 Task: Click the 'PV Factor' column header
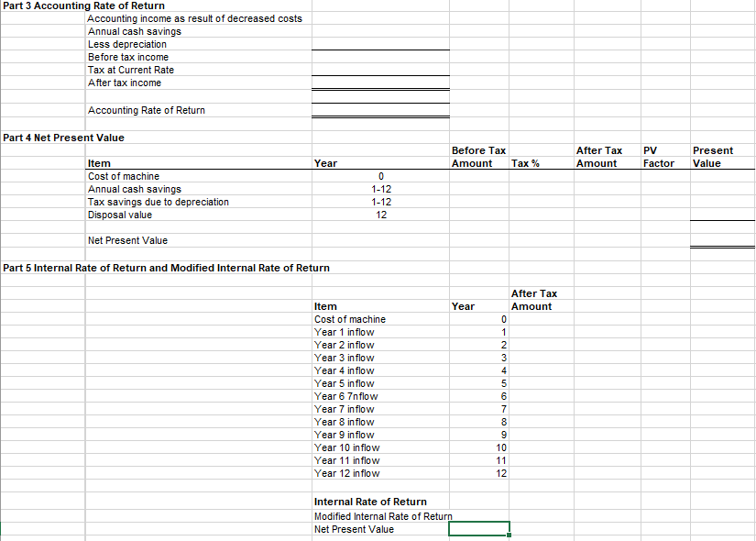point(659,157)
